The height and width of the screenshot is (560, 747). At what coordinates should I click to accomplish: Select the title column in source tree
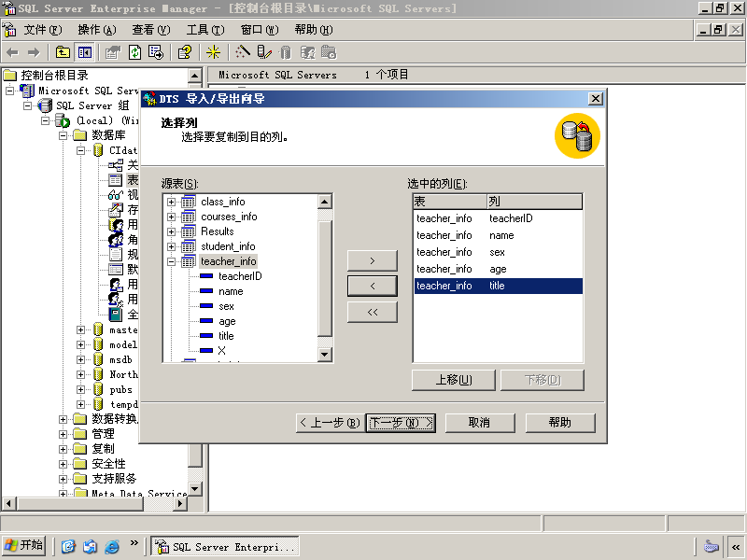point(226,336)
